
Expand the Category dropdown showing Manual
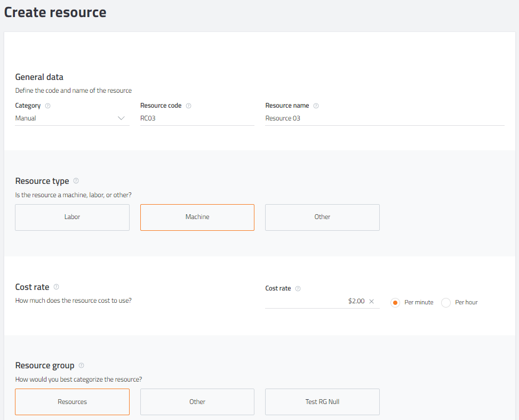coord(72,118)
